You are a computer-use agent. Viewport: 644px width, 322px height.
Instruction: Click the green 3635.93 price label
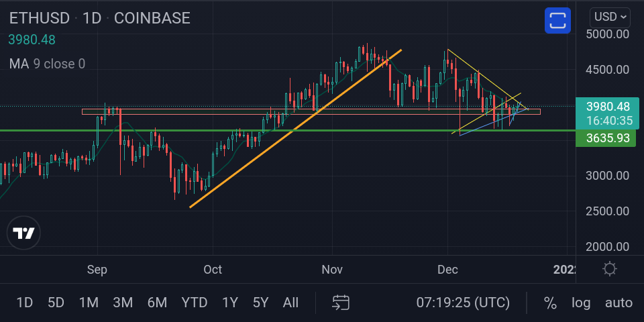point(606,138)
